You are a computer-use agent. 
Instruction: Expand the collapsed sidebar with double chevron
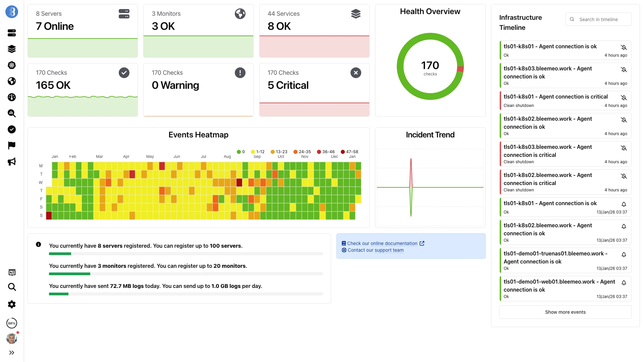point(12,352)
